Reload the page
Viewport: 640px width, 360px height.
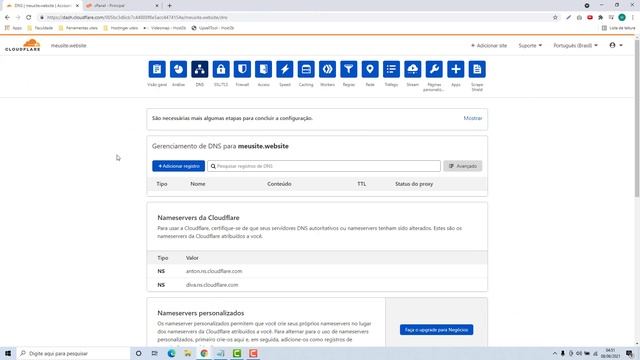[x=29, y=18]
